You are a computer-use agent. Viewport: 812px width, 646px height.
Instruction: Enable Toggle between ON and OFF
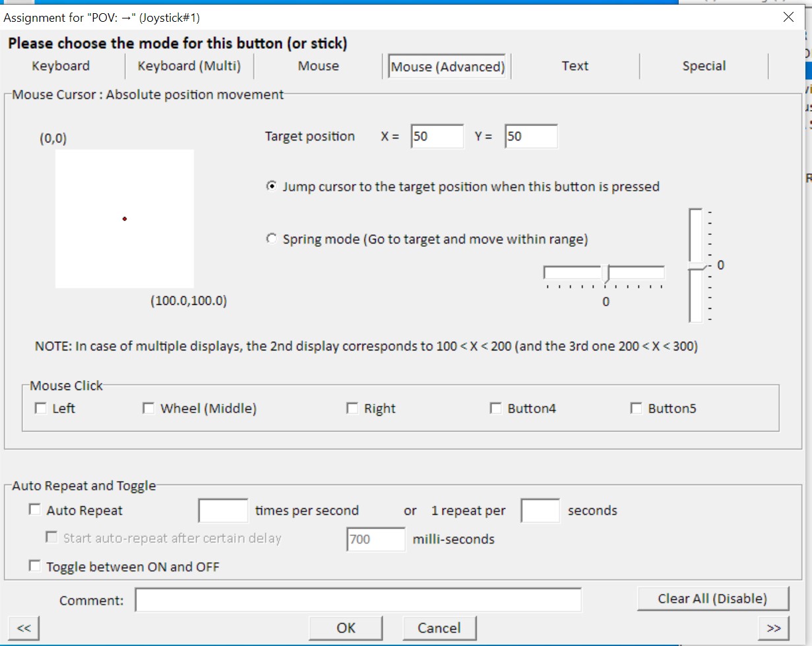click(x=34, y=566)
